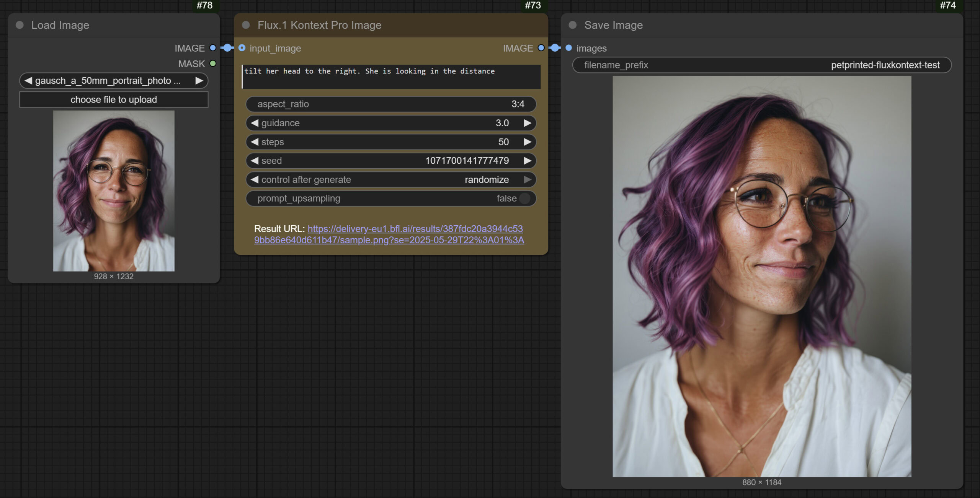Toggle the prompt_upsampling switch
The image size is (980, 498).
[524, 198]
